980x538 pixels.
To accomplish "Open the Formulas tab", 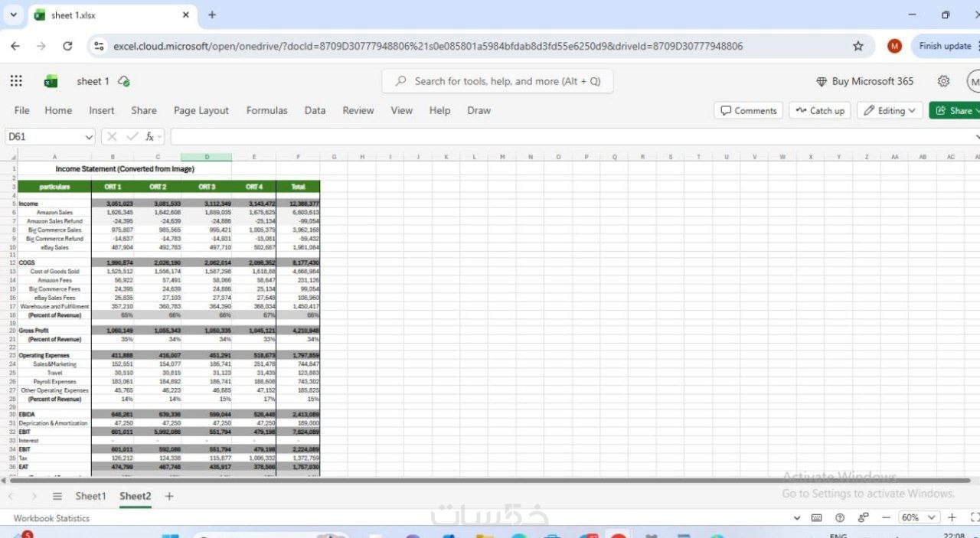I will (267, 110).
